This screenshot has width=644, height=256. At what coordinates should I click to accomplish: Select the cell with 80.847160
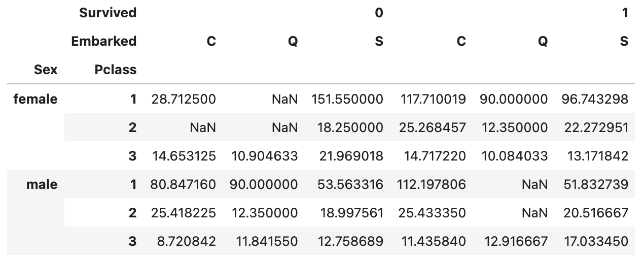coord(184,185)
